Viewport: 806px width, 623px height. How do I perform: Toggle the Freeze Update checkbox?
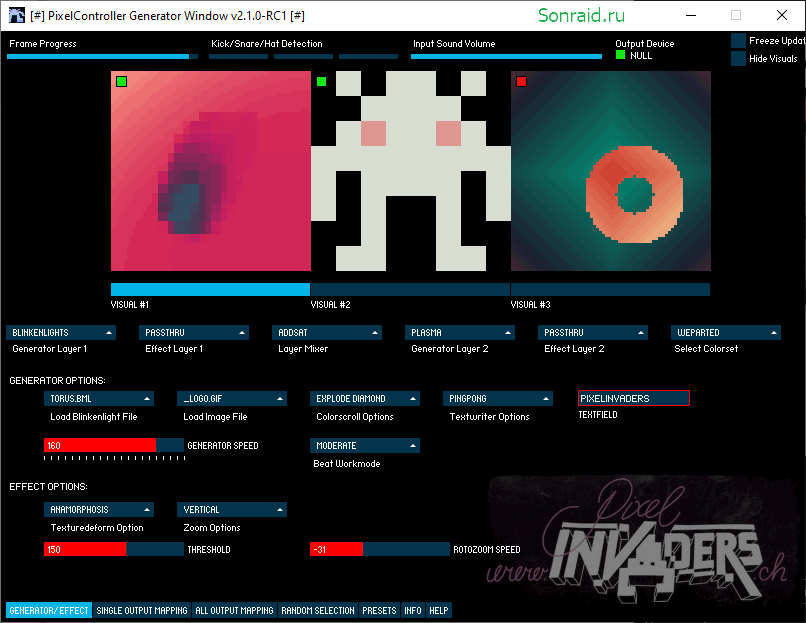pos(738,41)
